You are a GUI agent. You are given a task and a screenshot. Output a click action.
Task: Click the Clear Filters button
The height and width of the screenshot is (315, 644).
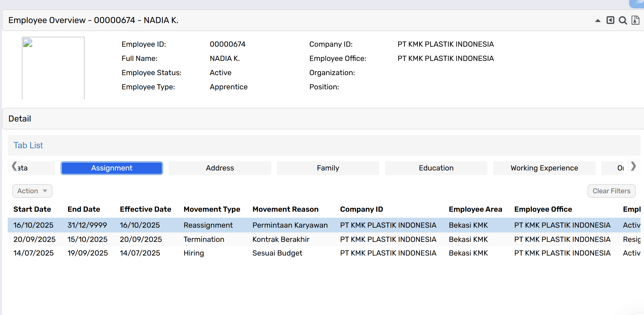[x=611, y=191]
